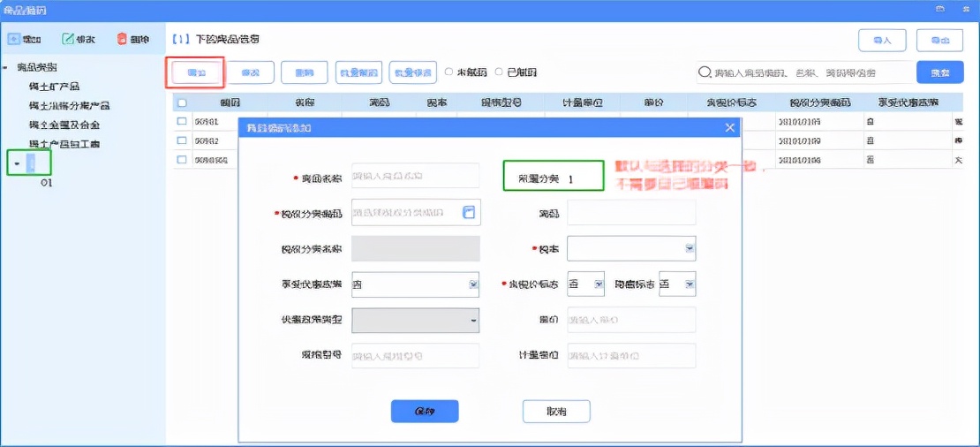The height and width of the screenshot is (447, 980).
Task: Click the blue 保存 button in the dialog
Action: pyautogui.click(x=425, y=412)
